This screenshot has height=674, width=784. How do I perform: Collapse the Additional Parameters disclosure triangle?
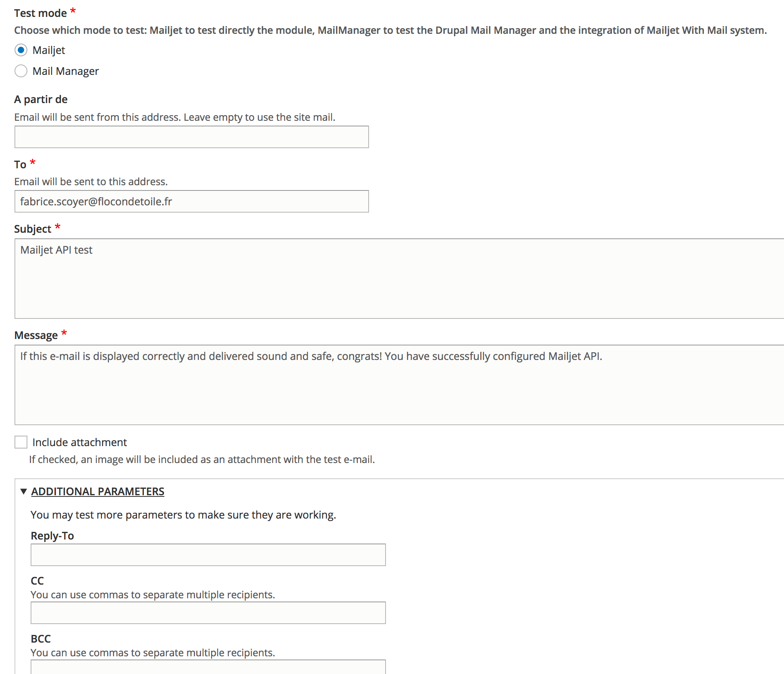[x=24, y=492]
